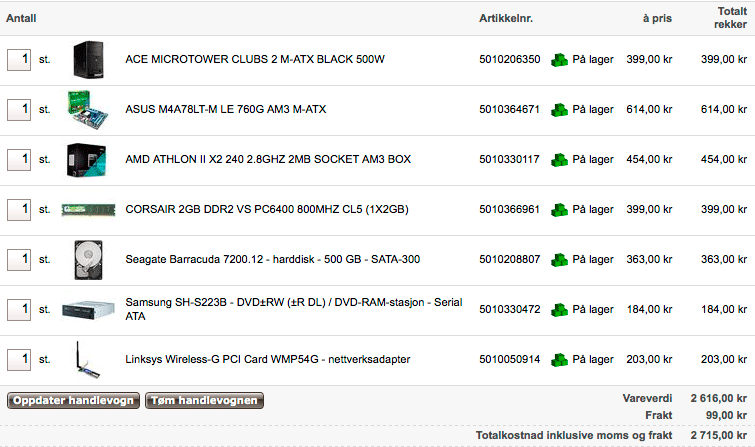
Task: Click the Totalt rekker column header
Action: pyautogui.click(x=730, y=18)
